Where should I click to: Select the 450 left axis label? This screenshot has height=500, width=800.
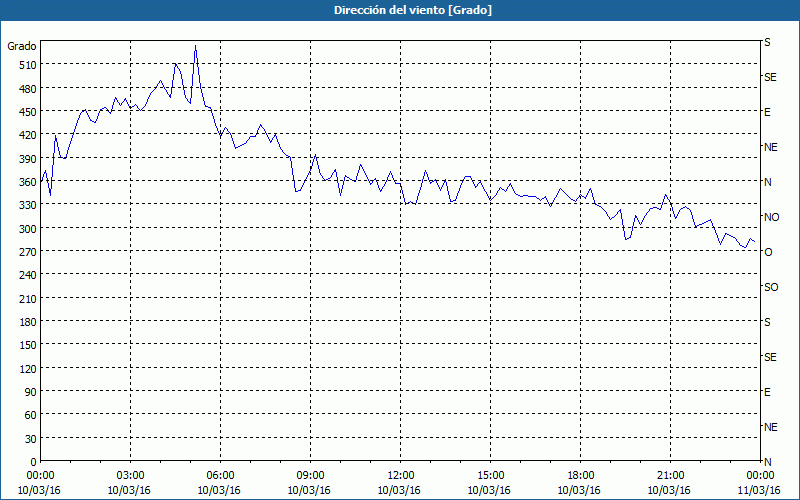pyautogui.click(x=29, y=112)
